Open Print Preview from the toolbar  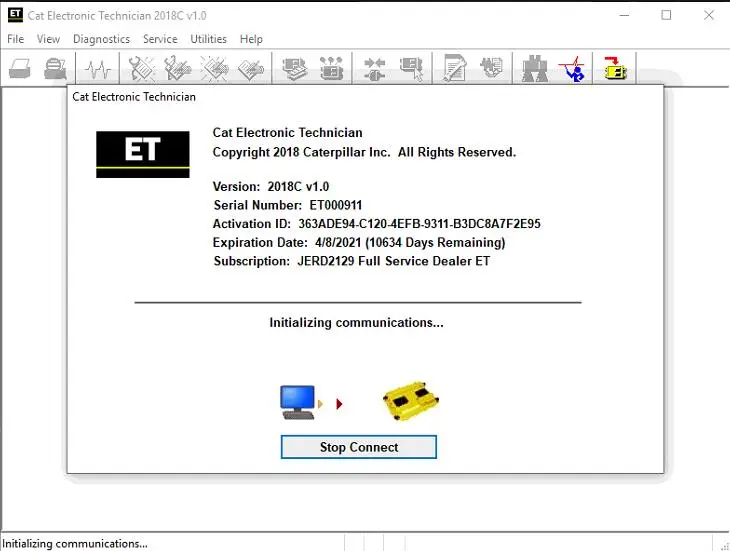point(55,69)
